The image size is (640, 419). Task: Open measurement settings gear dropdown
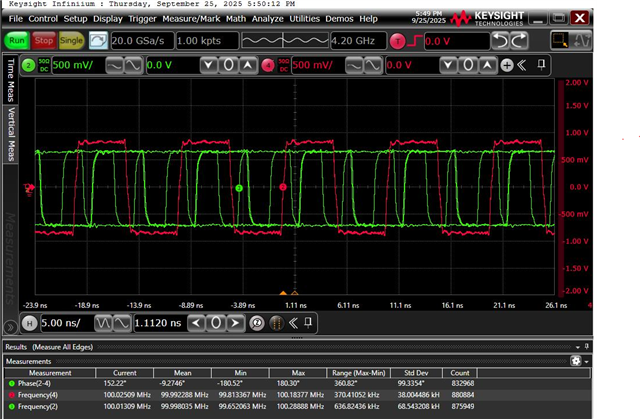576,360
